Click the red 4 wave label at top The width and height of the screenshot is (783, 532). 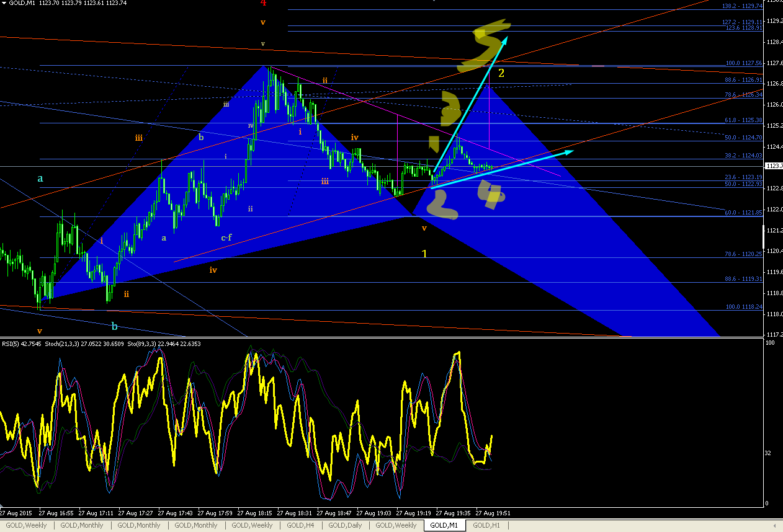pyautogui.click(x=264, y=3)
